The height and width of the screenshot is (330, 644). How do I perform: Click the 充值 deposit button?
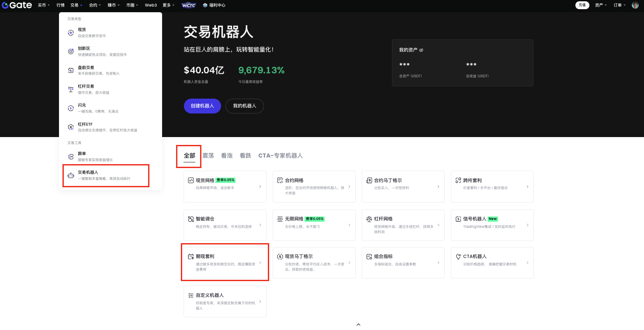(582, 5)
